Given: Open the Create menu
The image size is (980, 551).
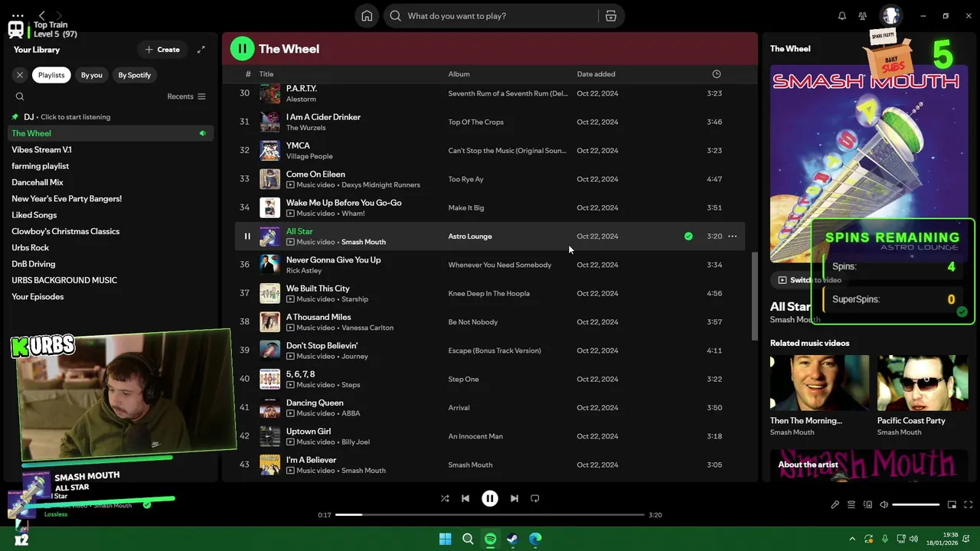Looking at the screenshot, I should coord(162,50).
